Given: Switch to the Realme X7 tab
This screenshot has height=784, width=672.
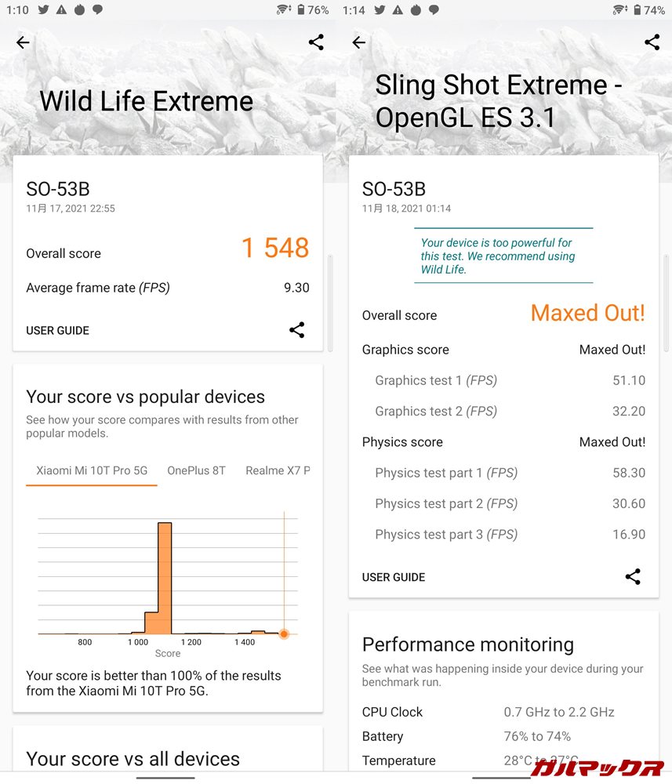Looking at the screenshot, I should click(278, 470).
